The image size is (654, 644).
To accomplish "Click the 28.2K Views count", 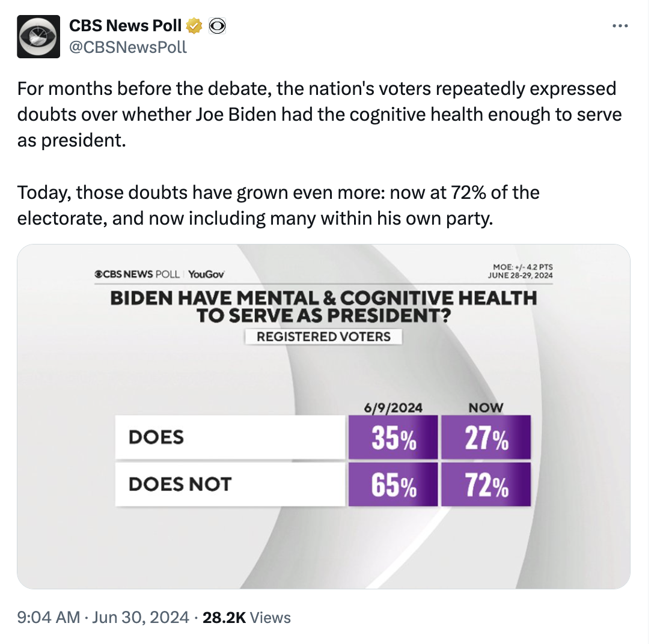I will [246, 617].
